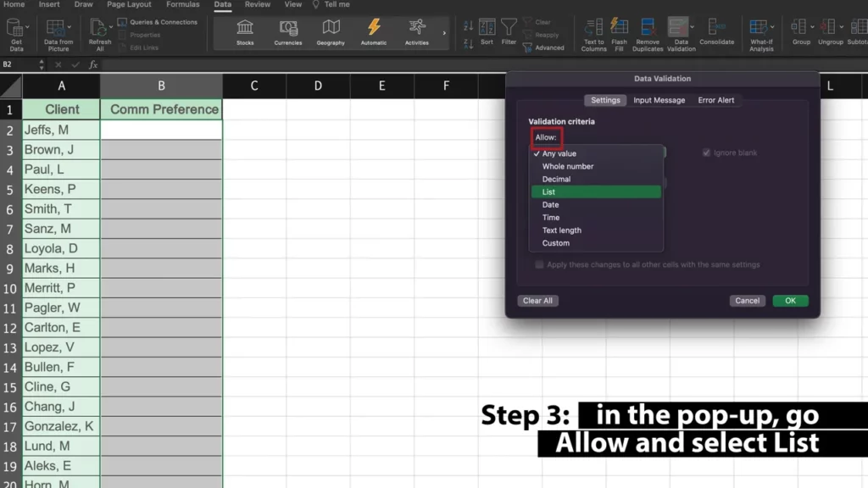Switch to Error Alert tab
This screenshot has height=488, width=868.
pyautogui.click(x=715, y=100)
